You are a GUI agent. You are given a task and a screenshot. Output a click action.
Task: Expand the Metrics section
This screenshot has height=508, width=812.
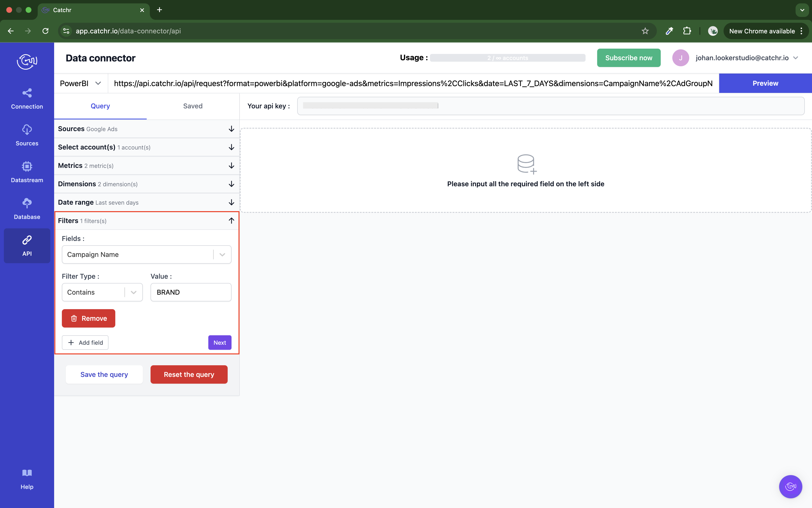pos(146,166)
